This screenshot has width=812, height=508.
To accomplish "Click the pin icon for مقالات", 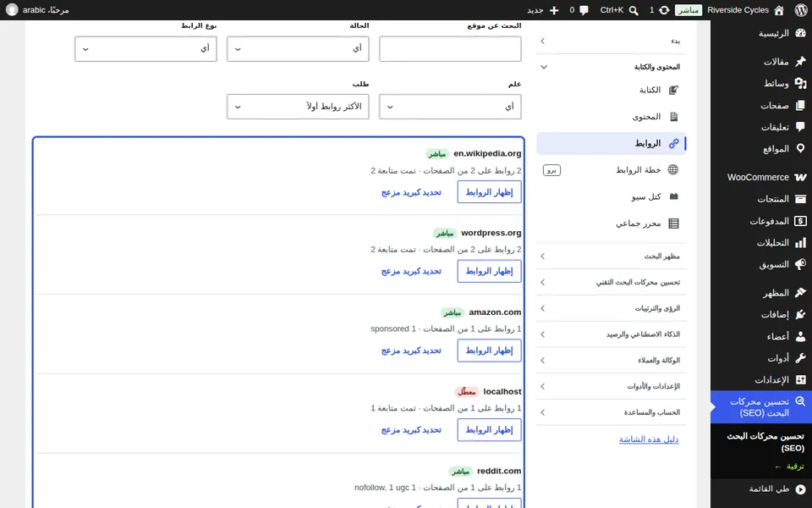I will tap(801, 62).
